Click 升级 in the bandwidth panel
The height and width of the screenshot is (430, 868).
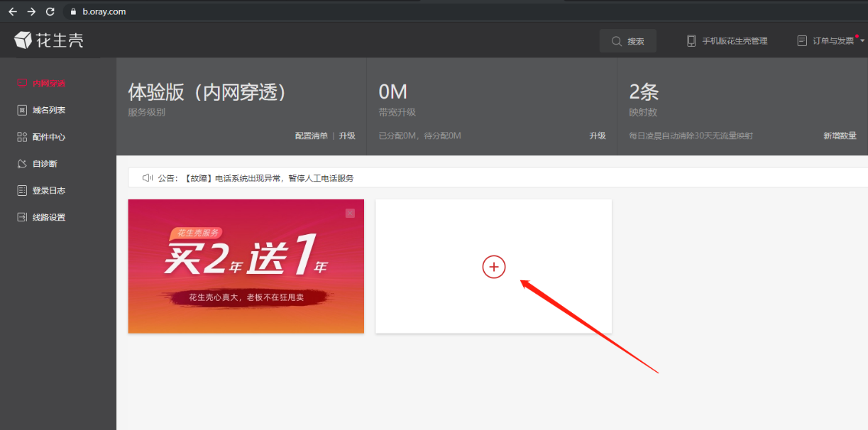click(x=598, y=136)
